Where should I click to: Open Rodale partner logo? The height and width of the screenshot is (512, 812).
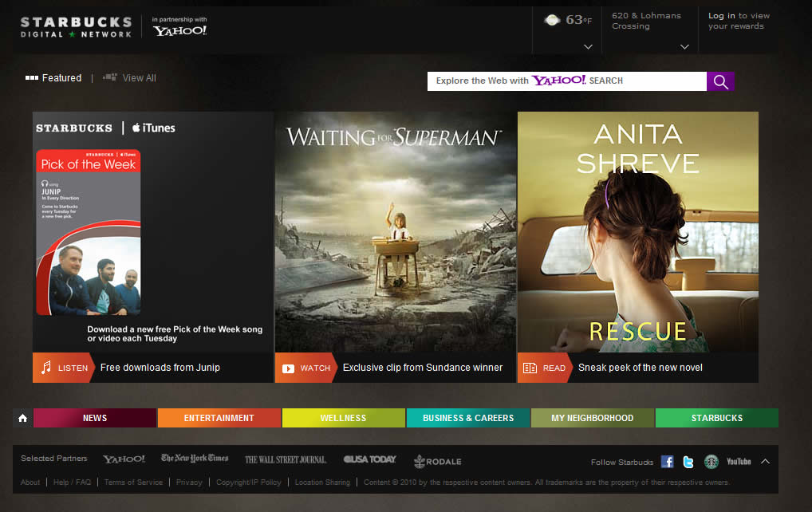coord(438,461)
